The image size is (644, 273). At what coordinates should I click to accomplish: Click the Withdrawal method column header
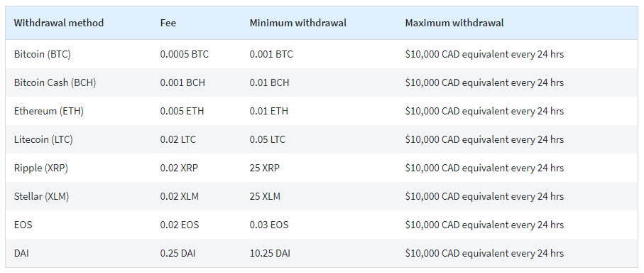pyautogui.click(x=59, y=23)
